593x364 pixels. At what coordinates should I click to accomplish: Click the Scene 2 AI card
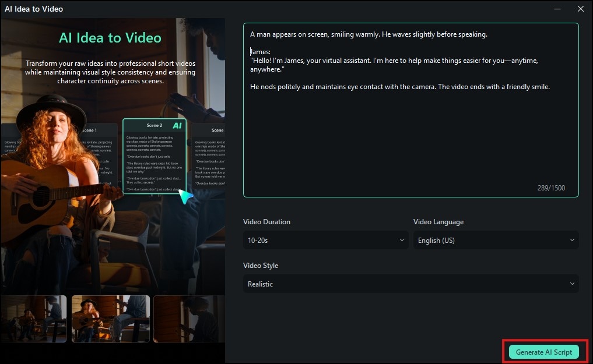coord(155,156)
